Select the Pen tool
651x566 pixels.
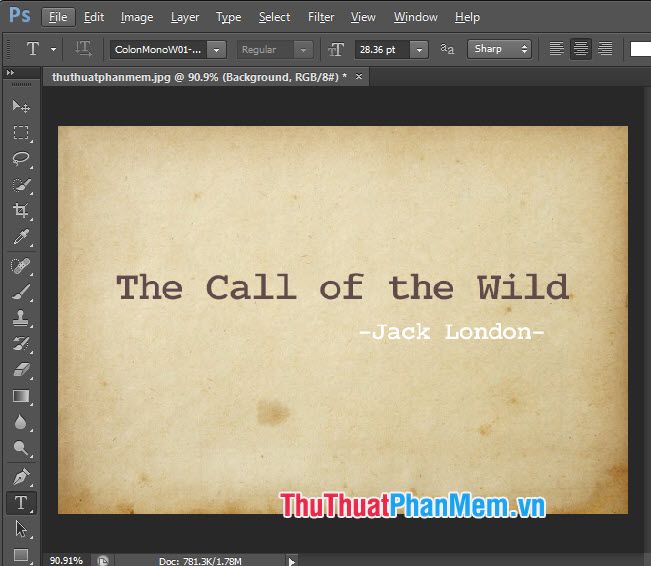pyautogui.click(x=21, y=477)
